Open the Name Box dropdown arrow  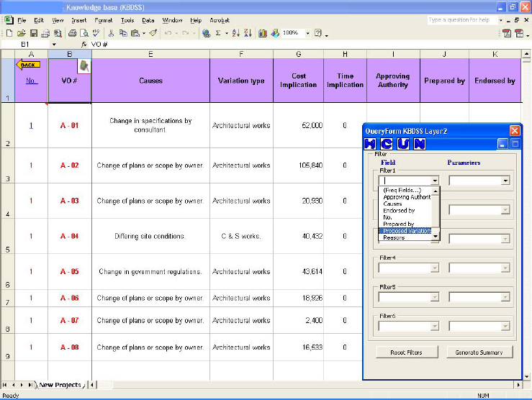[x=53, y=45]
